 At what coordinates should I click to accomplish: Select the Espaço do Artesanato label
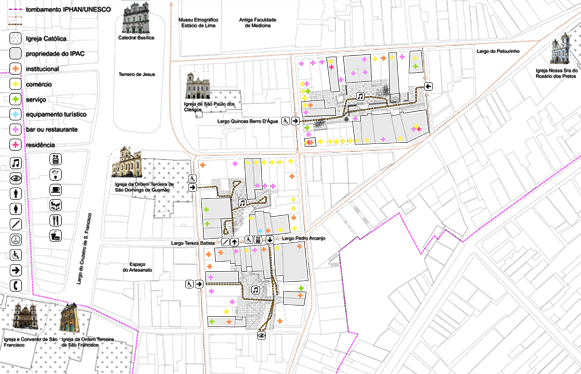tap(137, 267)
